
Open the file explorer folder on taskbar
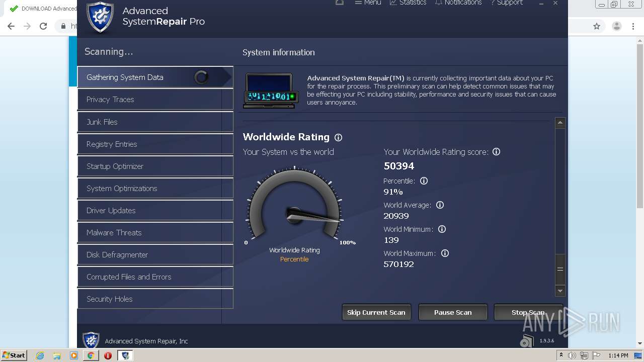[x=57, y=355]
